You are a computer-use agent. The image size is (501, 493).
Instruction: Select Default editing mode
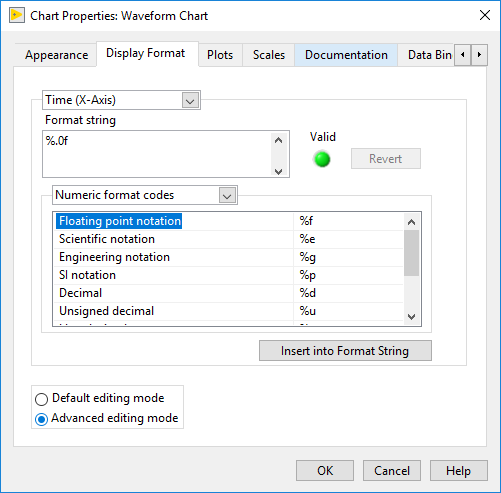[41, 399]
